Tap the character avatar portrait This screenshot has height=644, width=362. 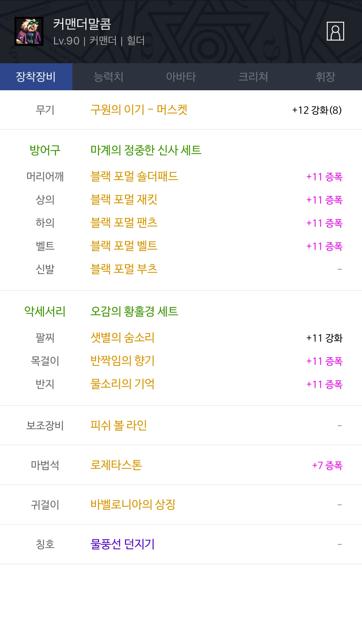29,31
